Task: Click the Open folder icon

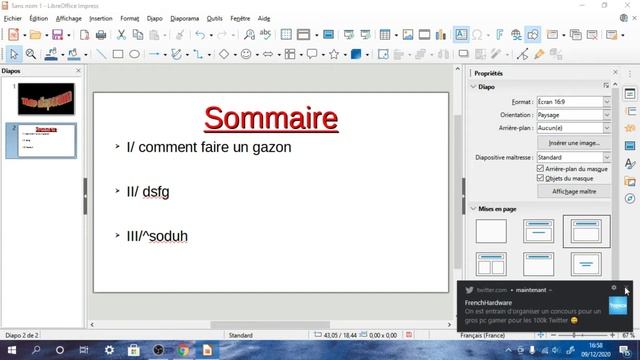Action: [x=36, y=35]
